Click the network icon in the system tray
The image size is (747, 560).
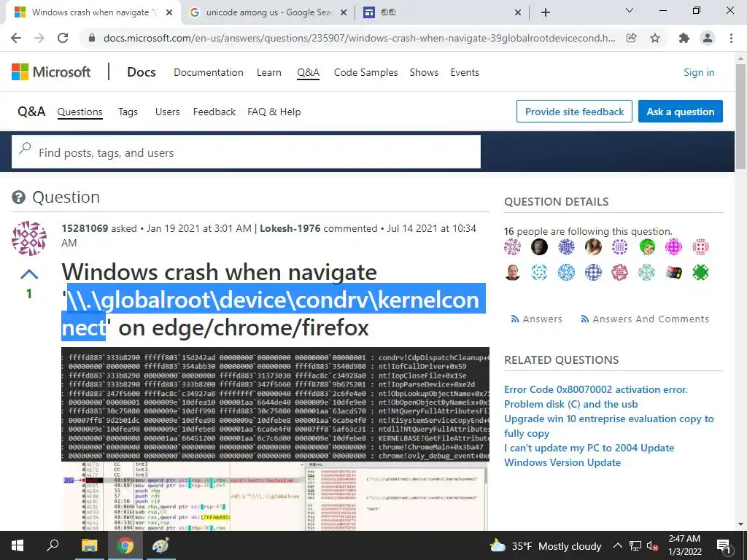point(635,545)
